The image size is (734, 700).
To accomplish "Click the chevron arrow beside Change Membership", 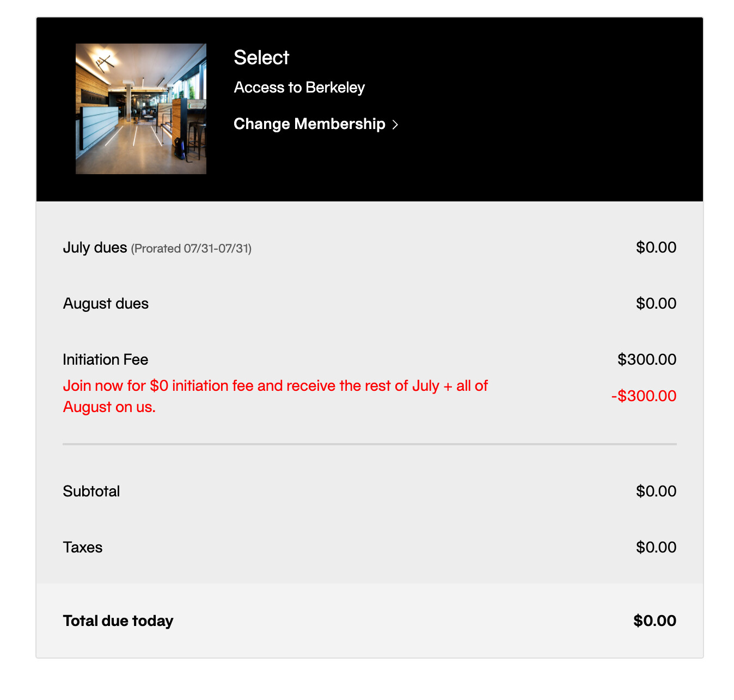I will point(395,125).
